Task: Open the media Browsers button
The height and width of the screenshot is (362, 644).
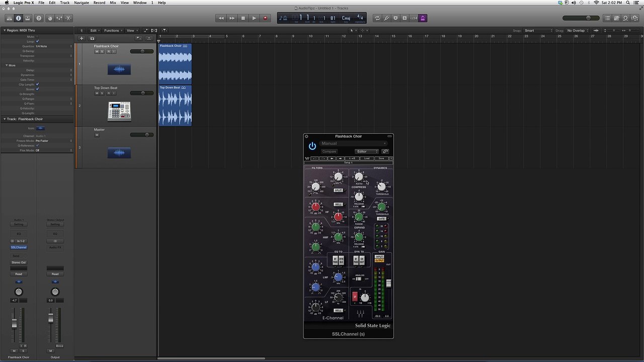Action: tap(634, 18)
